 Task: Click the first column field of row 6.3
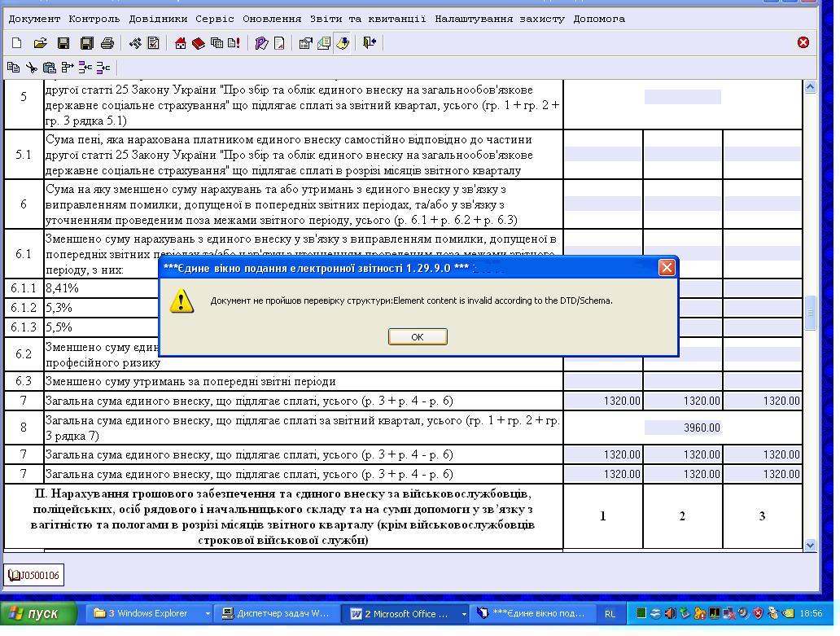point(603,381)
